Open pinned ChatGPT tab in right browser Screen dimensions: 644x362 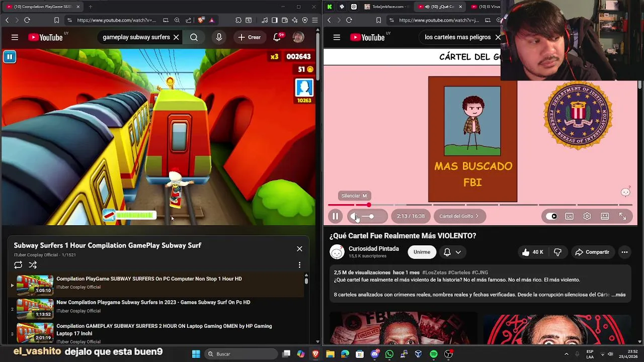[354, 7]
